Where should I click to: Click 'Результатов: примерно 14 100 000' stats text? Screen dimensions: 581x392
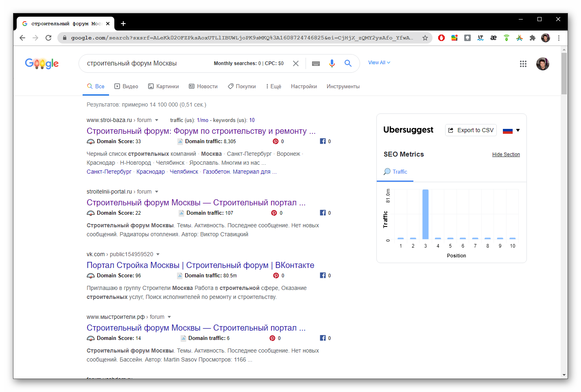coord(146,105)
